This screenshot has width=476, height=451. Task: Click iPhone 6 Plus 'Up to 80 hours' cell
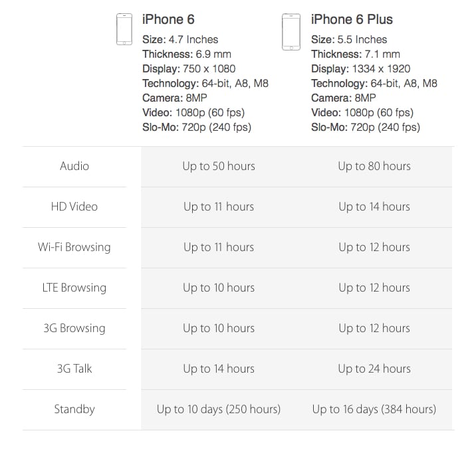[x=374, y=166]
